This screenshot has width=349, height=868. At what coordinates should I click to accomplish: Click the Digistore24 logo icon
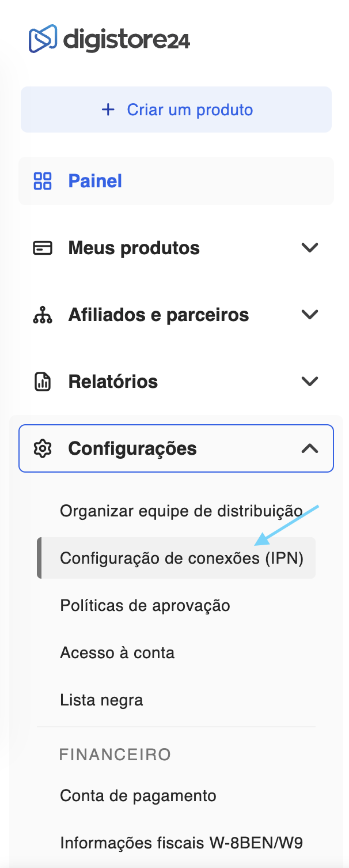(x=43, y=39)
